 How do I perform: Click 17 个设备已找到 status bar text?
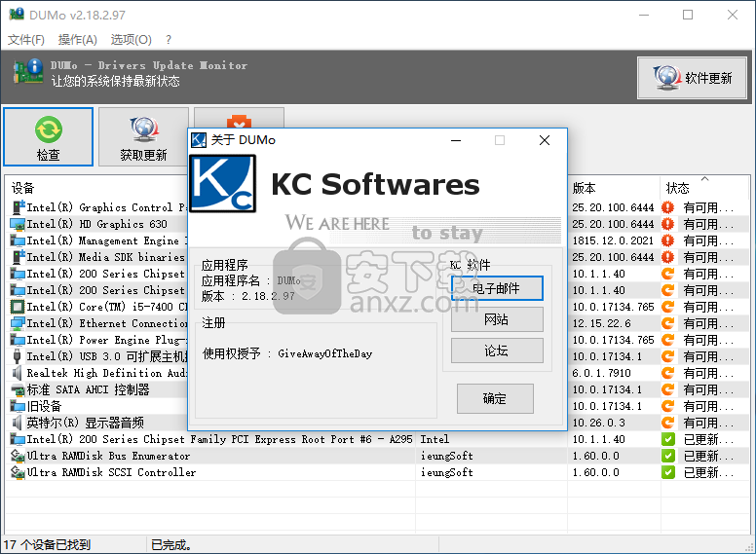47,545
